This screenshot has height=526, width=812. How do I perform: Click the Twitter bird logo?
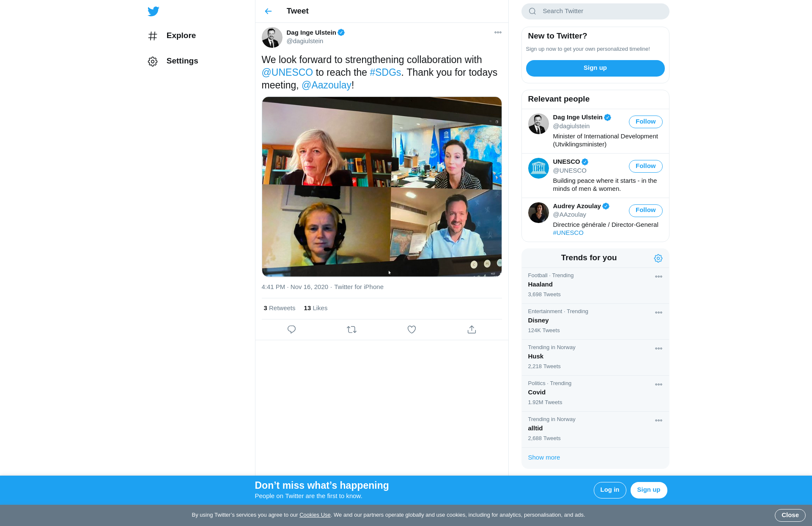click(154, 11)
